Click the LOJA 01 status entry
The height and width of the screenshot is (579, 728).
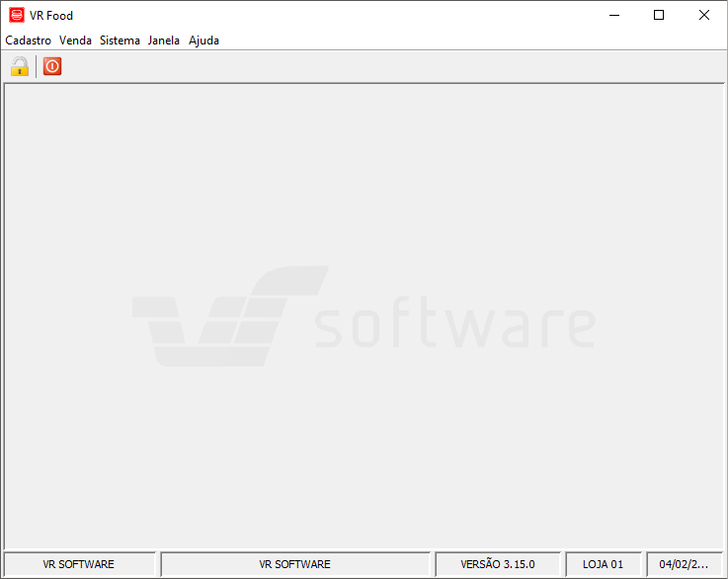(x=604, y=564)
